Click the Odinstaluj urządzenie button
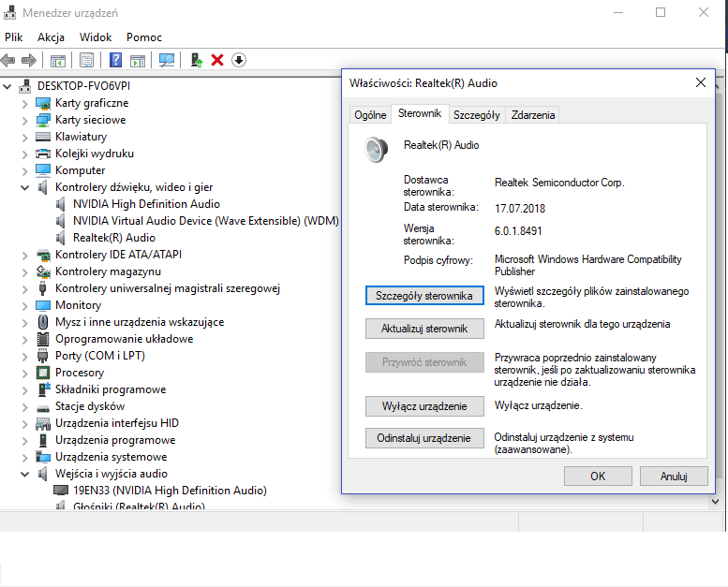The height and width of the screenshot is (587, 728). tap(424, 438)
